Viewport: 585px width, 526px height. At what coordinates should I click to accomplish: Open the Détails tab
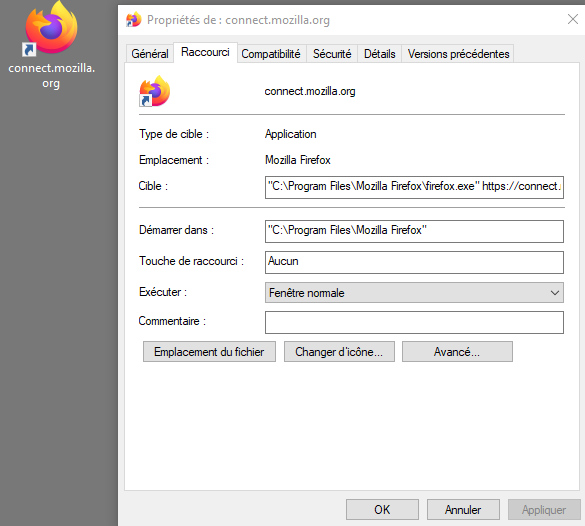tap(379, 54)
